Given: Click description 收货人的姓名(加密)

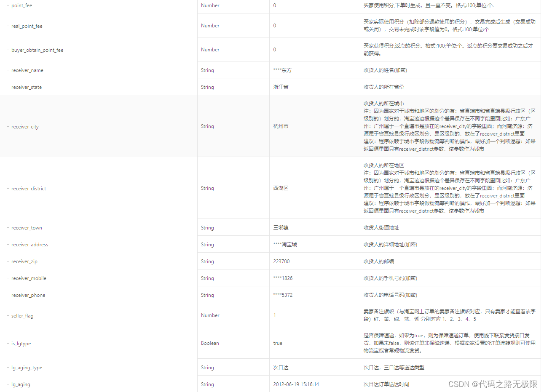Looking at the screenshot, I should point(385,70).
